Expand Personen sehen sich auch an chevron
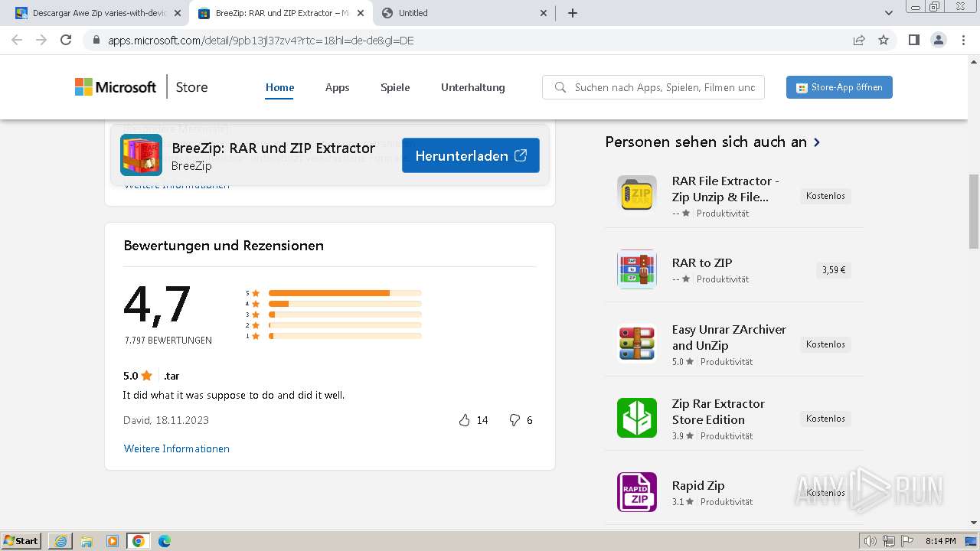 [x=817, y=142]
